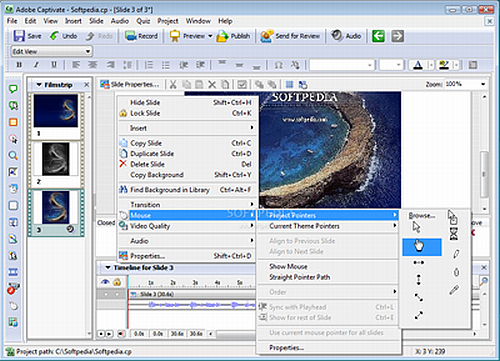Open the Project menu
This screenshot has width=500, height=361.
pyautogui.click(x=168, y=21)
